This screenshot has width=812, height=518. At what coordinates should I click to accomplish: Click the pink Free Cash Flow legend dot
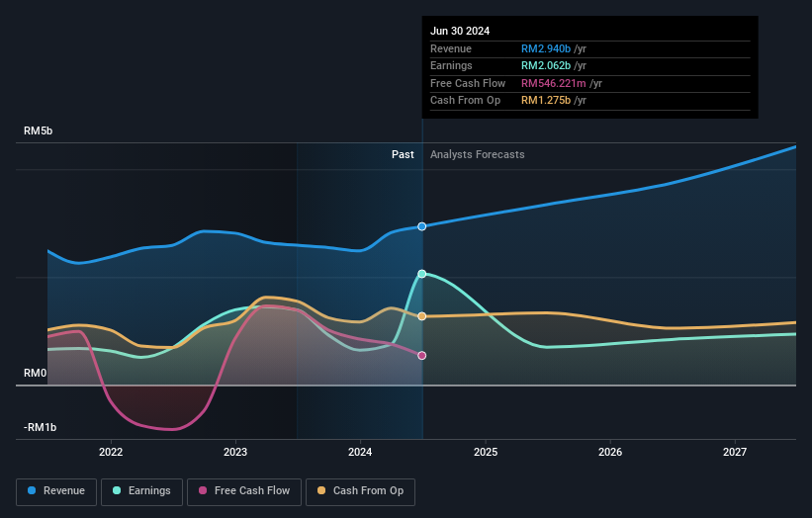tap(203, 490)
